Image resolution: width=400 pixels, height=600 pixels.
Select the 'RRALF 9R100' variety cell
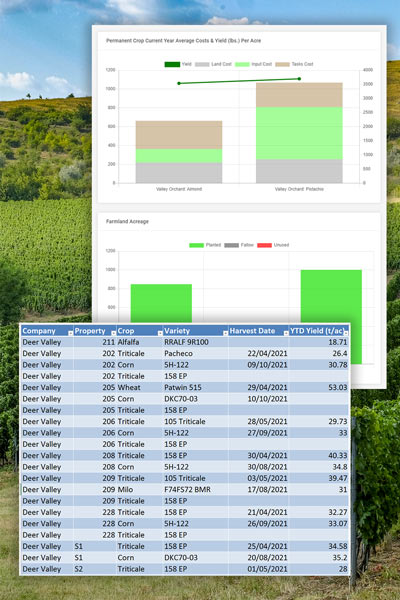point(196,342)
